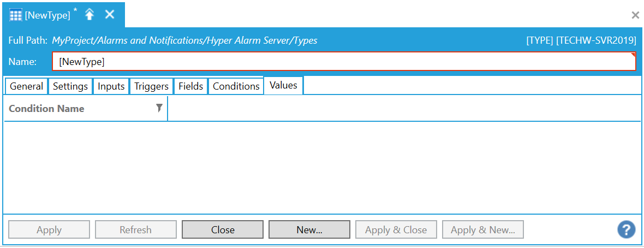Go to the Triggers tab
Viewport: 644px width, 248px height.
click(152, 86)
